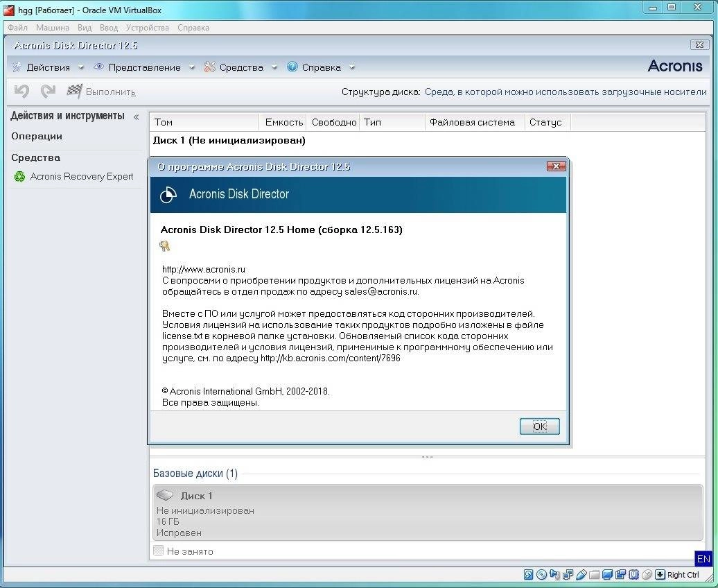
Task: Click the Acronis Recovery Expert green icon
Action: click(19, 176)
